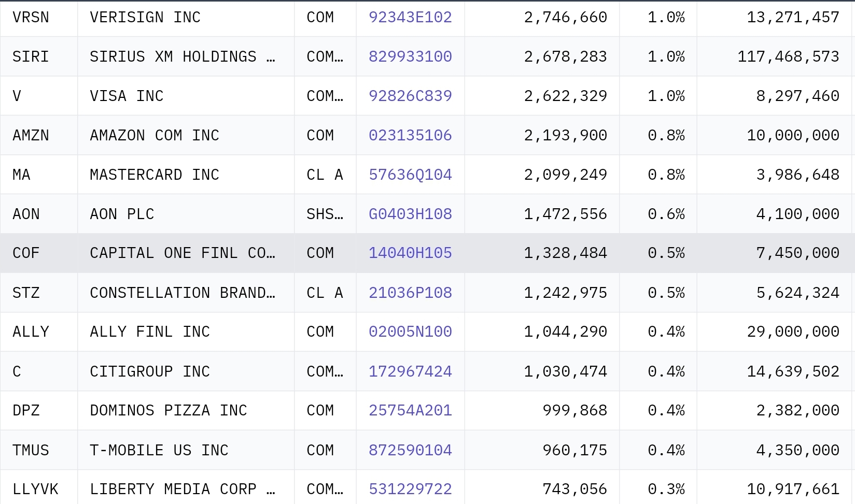
Task: Click the share count 14,639,502
Action: [x=793, y=371]
